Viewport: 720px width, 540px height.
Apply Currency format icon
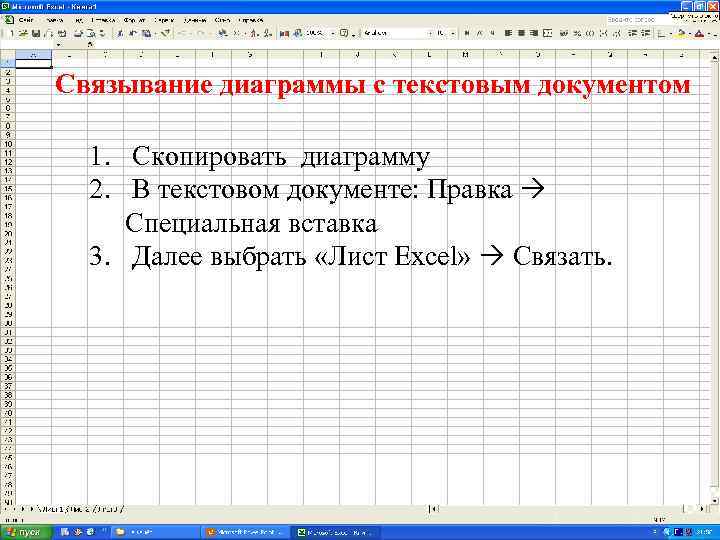click(564, 33)
